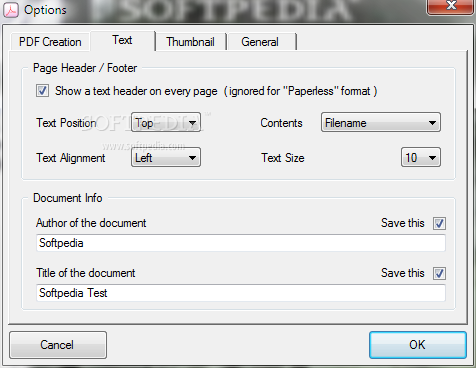
Task: Switch to the PDF Creation tab
Action: pyautogui.click(x=50, y=42)
